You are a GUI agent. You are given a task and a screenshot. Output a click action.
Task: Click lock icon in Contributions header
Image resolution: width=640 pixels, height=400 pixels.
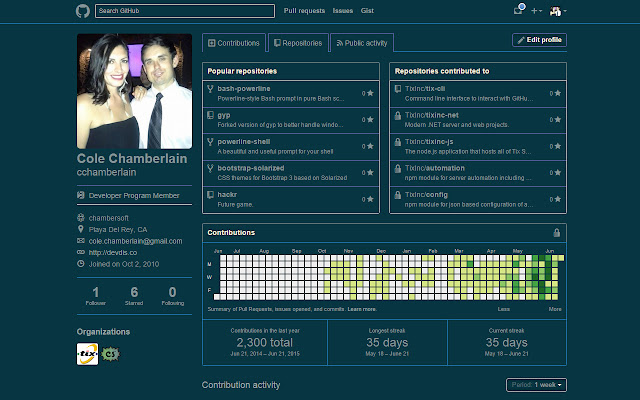556,233
